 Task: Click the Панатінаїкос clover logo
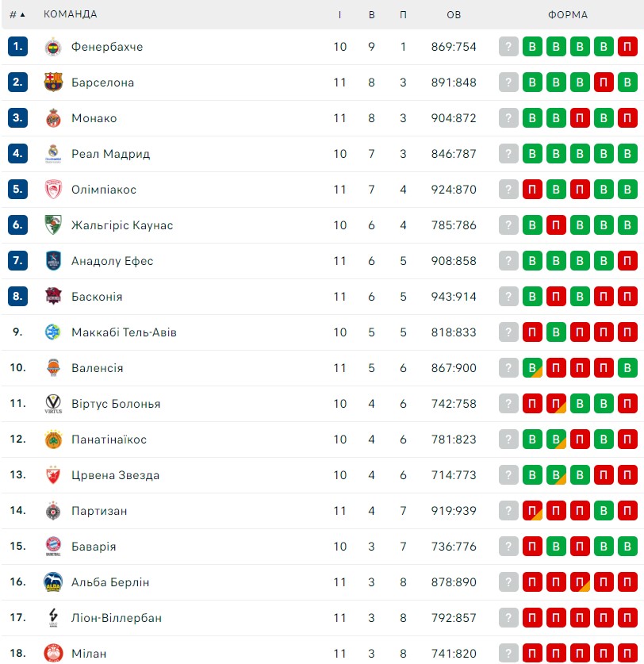53,439
